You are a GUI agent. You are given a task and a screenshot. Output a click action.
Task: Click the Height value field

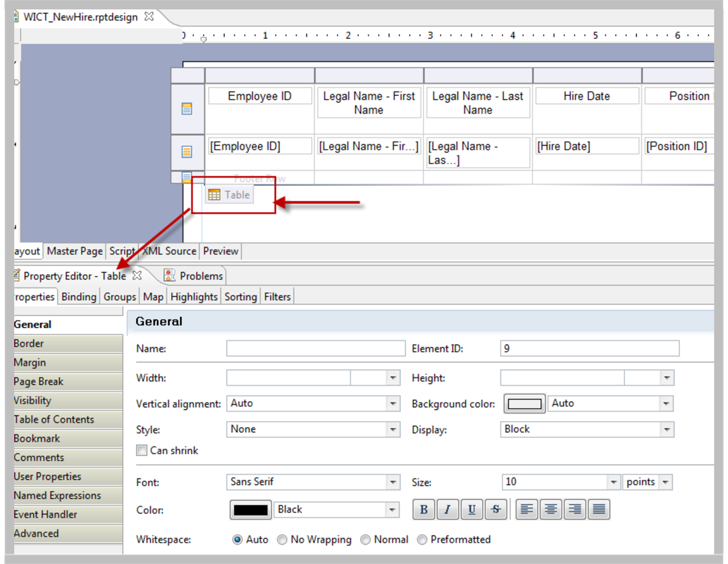click(x=562, y=378)
